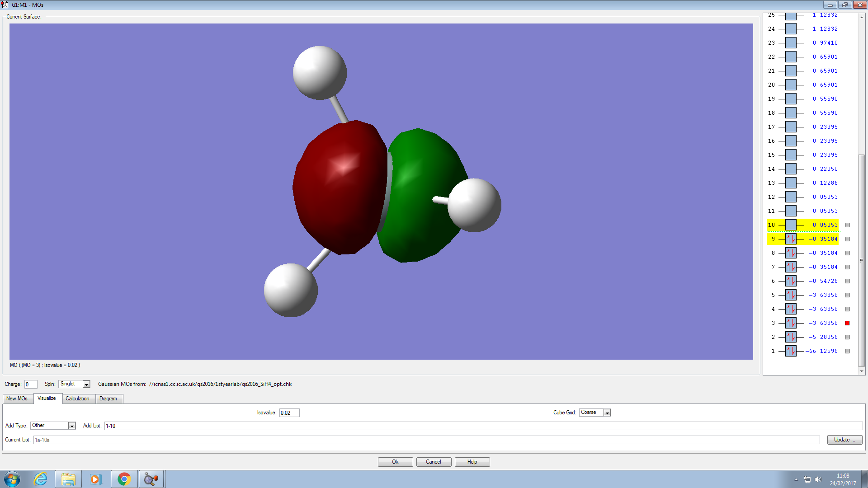Select orbital 24 energy level box
The image size is (868, 488).
click(791, 29)
